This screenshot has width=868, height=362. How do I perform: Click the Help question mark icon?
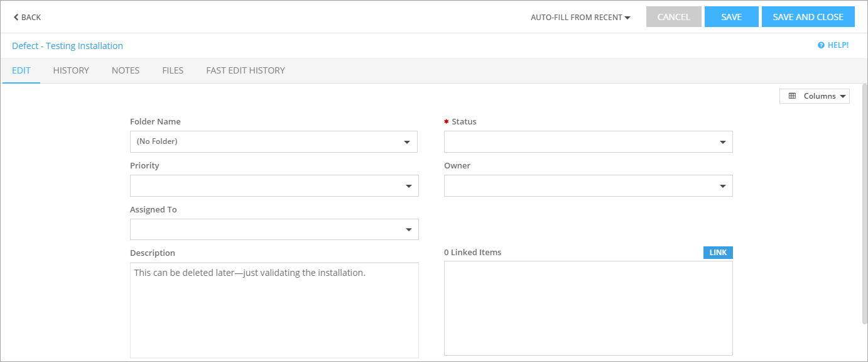tap(820, 45)
